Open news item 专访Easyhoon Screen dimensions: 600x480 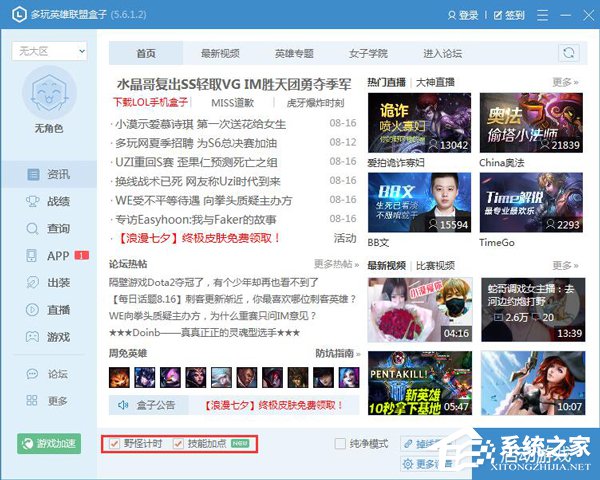coord(196,220)
